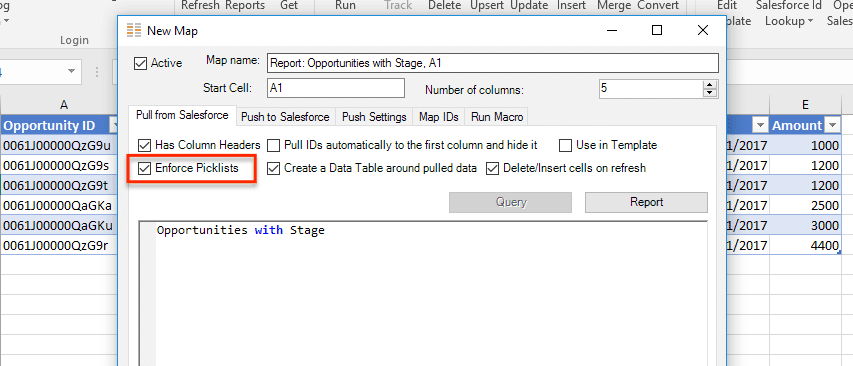The height and width of the screenshot is (366, 853).
Task: Check the Use in Template box
Action: point(566,145)
